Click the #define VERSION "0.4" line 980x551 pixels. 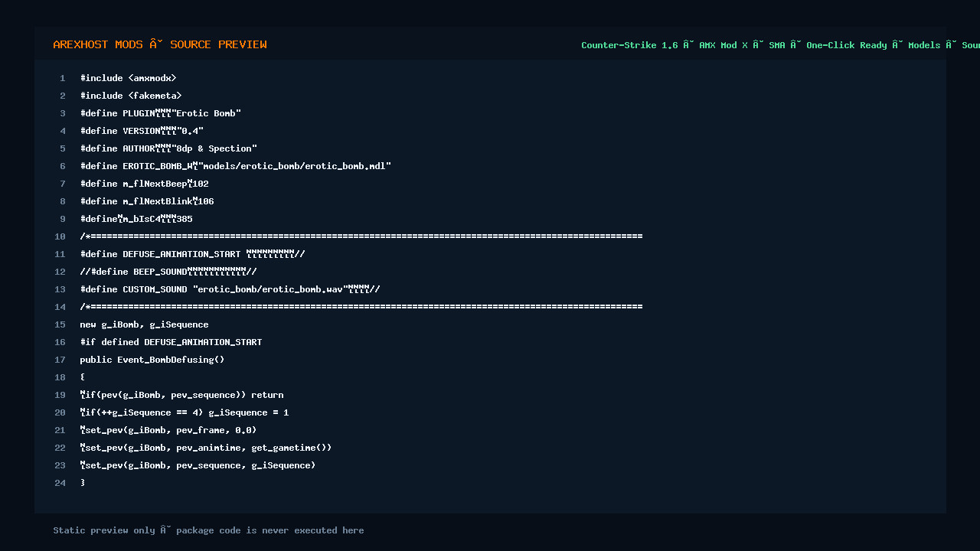(142, 131)
